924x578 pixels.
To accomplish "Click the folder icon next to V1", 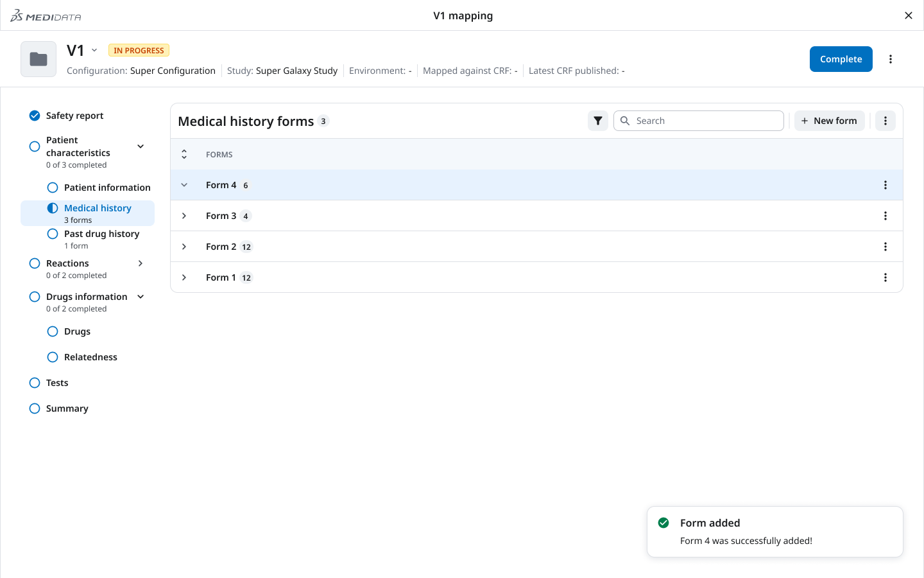I will (38, 58).
